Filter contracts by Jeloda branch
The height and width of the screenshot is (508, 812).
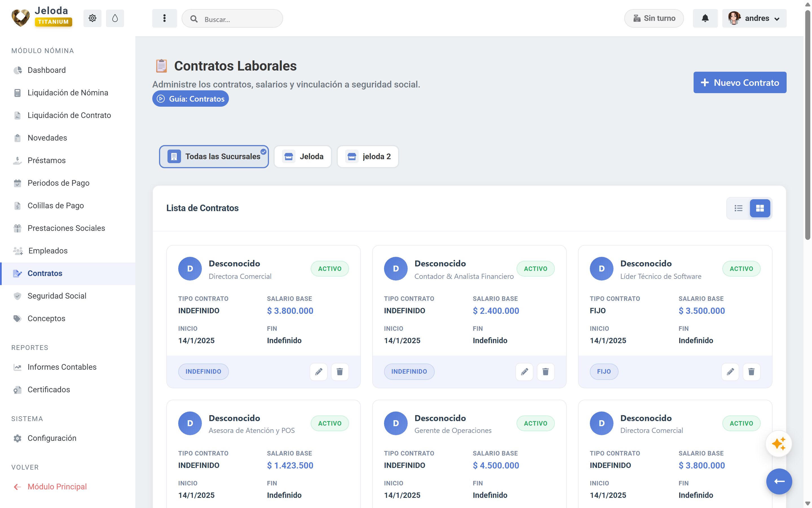tap(303, 157)
